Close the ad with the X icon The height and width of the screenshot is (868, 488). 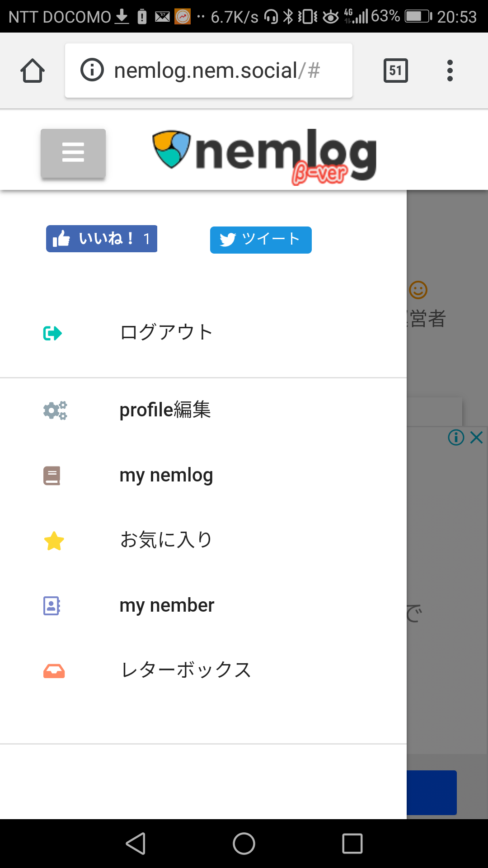476,437
